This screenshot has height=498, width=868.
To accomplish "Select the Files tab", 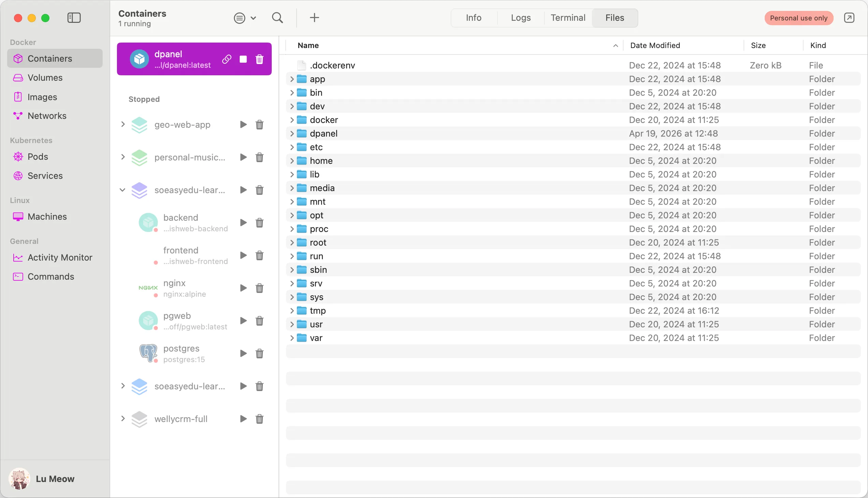I will pos(615,18).
